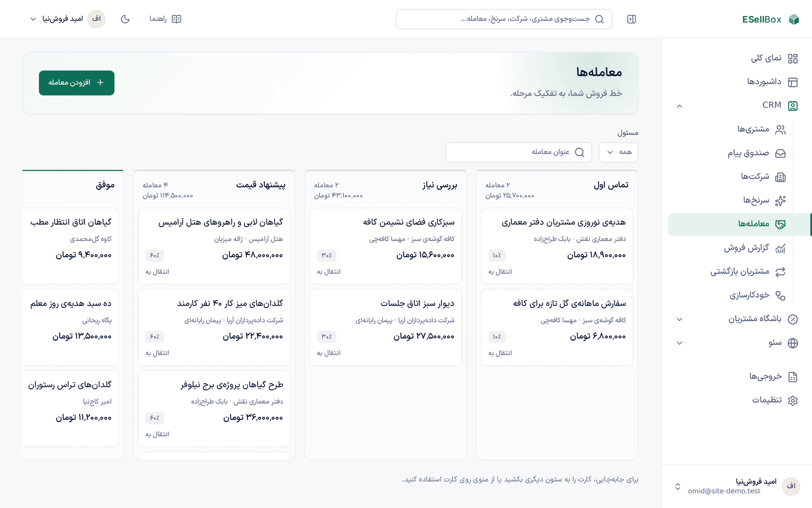The image size is (812, 508).
Task: Click the شرکت‌ها building icon
Action: [x=780, y=177]
